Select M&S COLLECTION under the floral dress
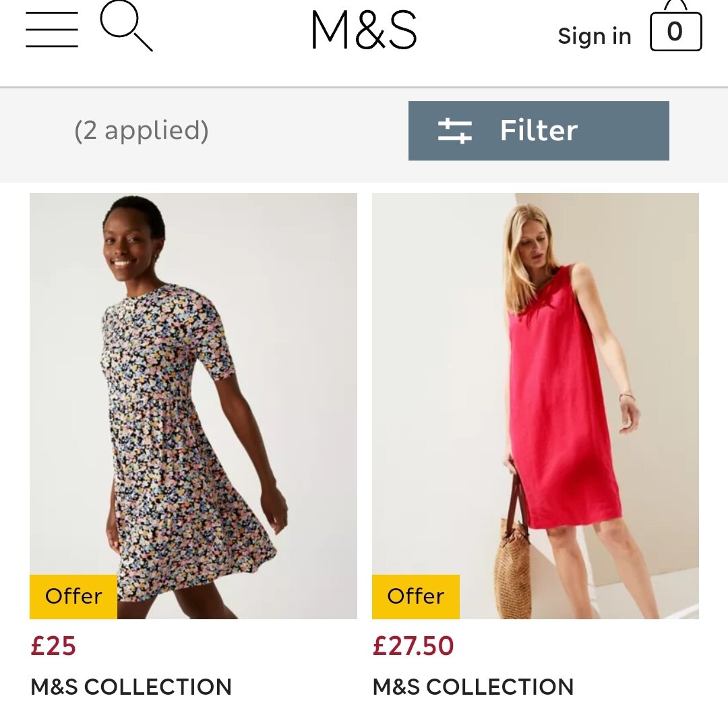Viewport: 728px width, 715px height. 130,688
